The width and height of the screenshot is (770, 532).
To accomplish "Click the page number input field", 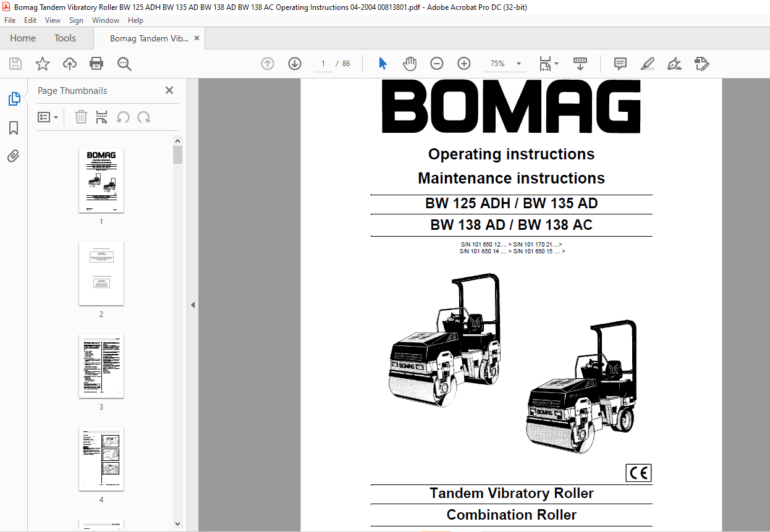I will point(323,64).
